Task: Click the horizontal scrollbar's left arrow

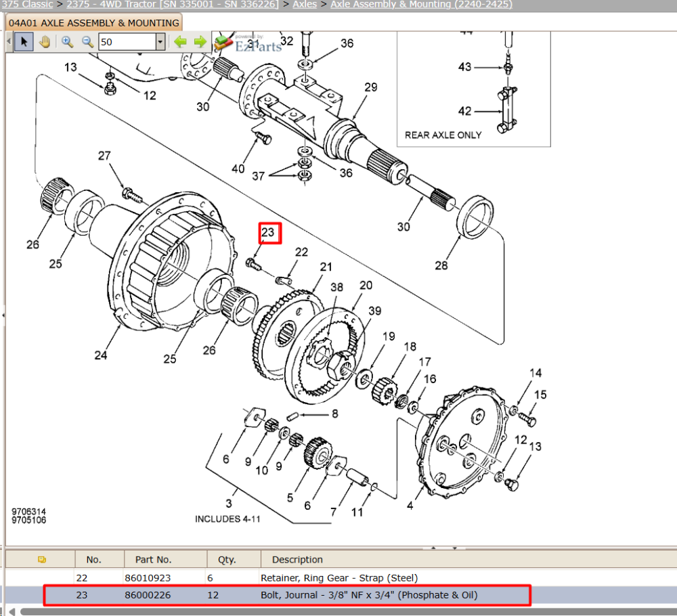Action: coord(12,612)
